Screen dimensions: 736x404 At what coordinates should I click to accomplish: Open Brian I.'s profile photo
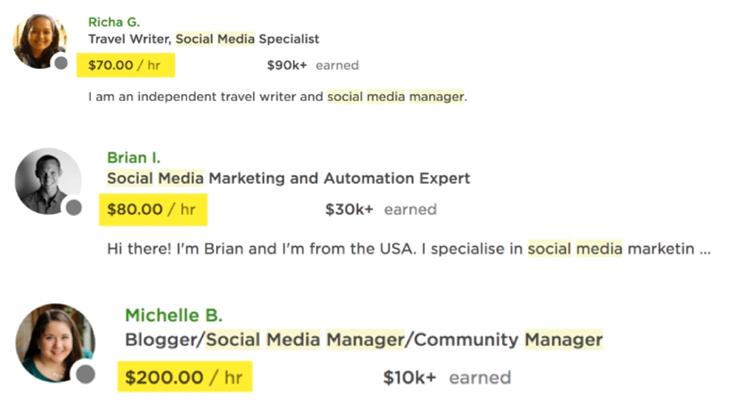[46, 180]
